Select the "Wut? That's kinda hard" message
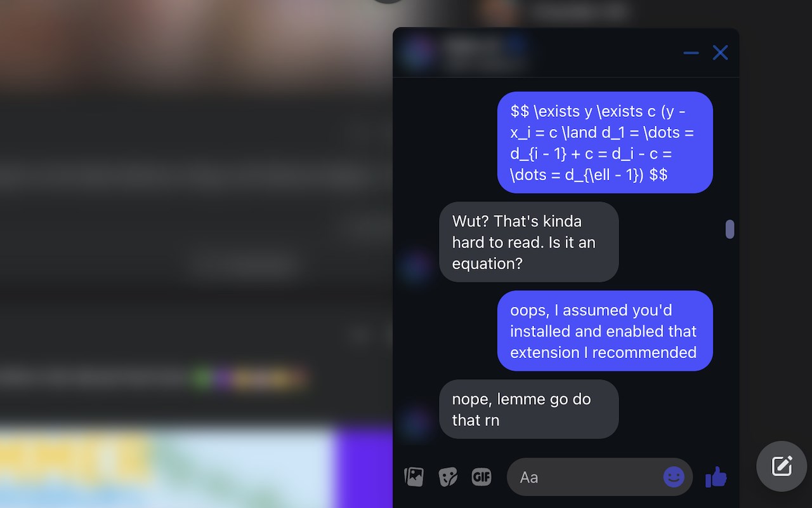The image size is (812, 508). [x=528, y=242]
